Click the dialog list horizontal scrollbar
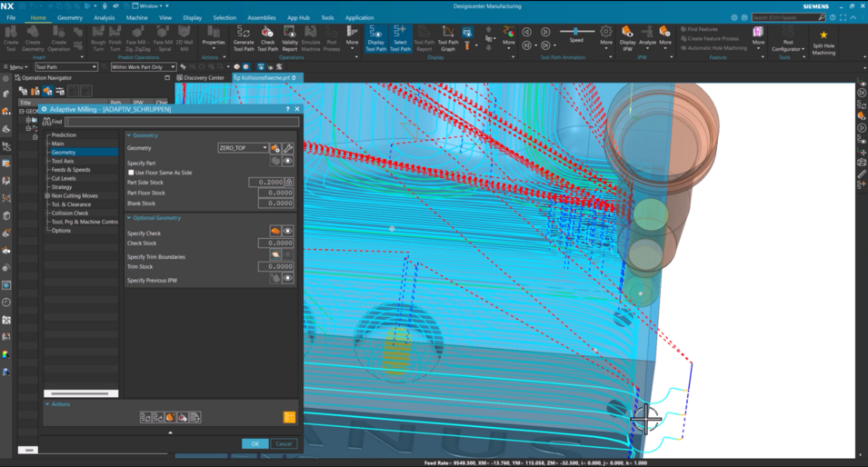Image resolution: width=868 pixels, height=467 pixels. click(80, 393)
